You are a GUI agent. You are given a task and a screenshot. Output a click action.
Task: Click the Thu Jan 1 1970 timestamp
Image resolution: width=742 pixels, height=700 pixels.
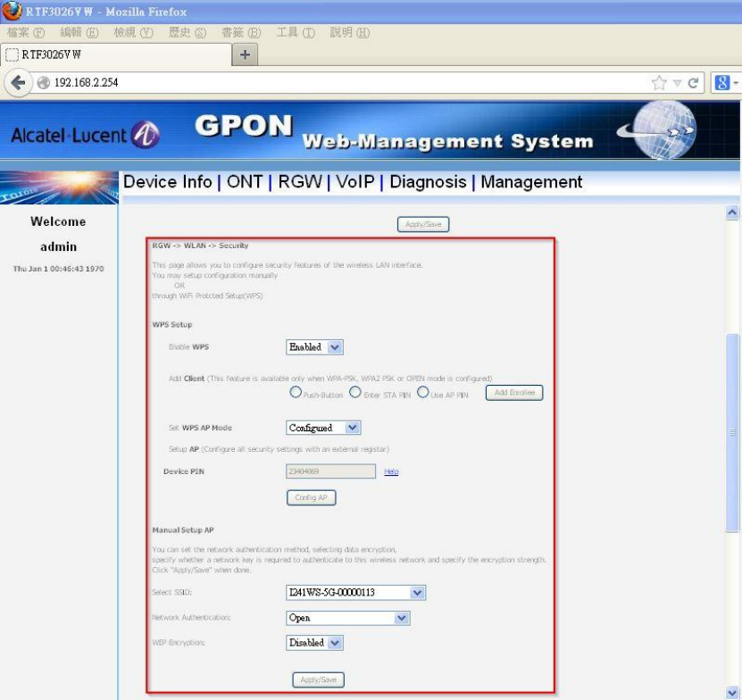58,269
